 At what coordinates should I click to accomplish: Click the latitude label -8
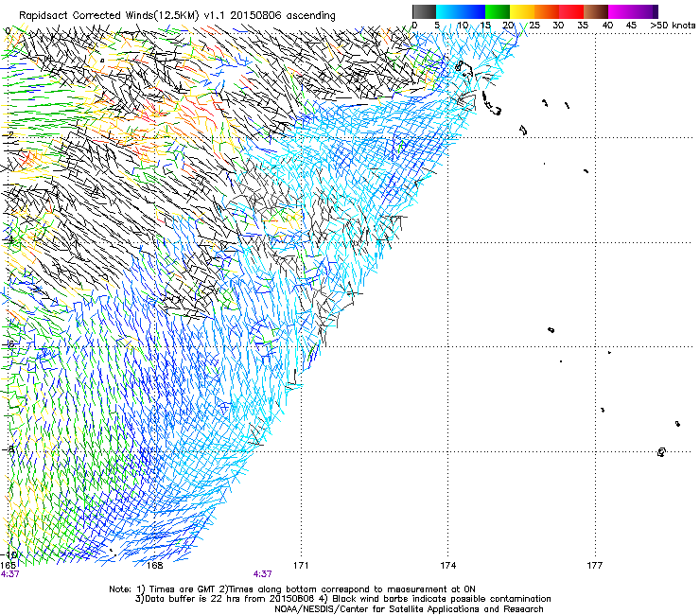[9, 448]
